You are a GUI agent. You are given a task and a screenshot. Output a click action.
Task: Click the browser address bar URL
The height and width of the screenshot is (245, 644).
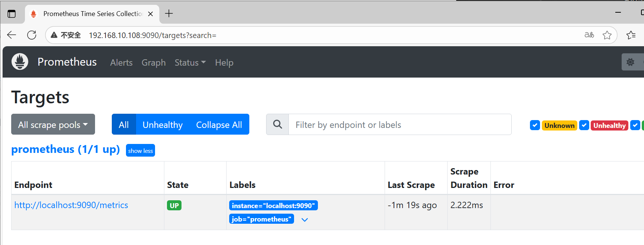pyautogui.click(x=152, y=35)
